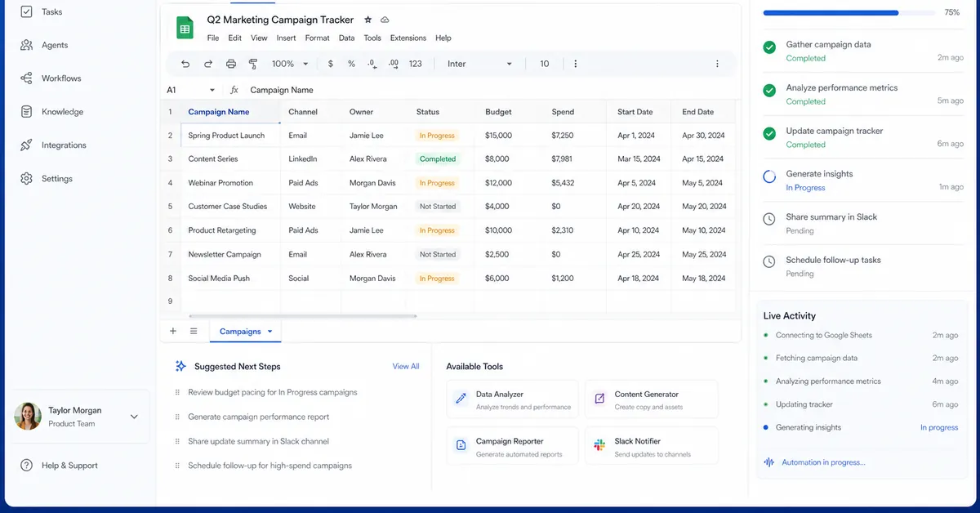Open the 123 number formats button
The width and height of the screenshot is (980, 513).
pos(416,64)
